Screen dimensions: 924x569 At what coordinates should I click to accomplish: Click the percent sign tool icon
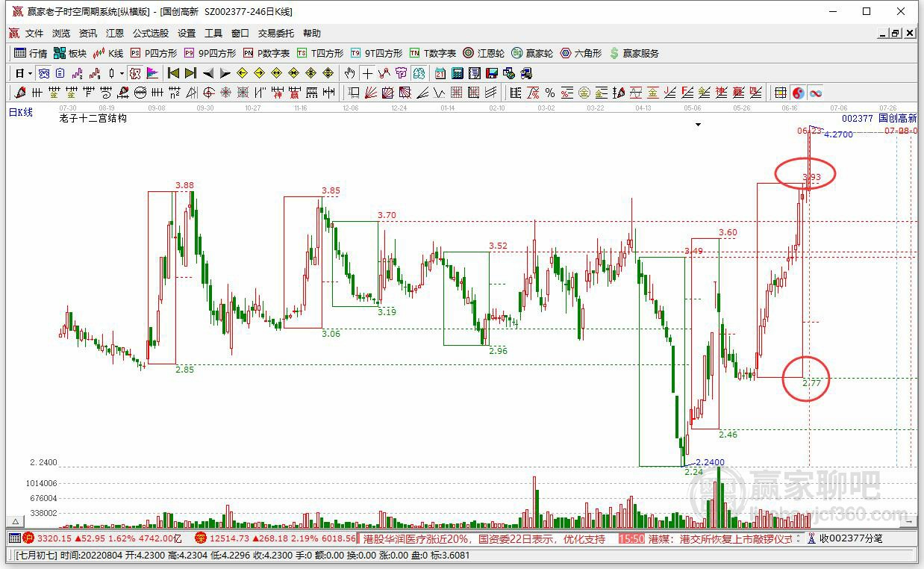[x=550, y=93]
